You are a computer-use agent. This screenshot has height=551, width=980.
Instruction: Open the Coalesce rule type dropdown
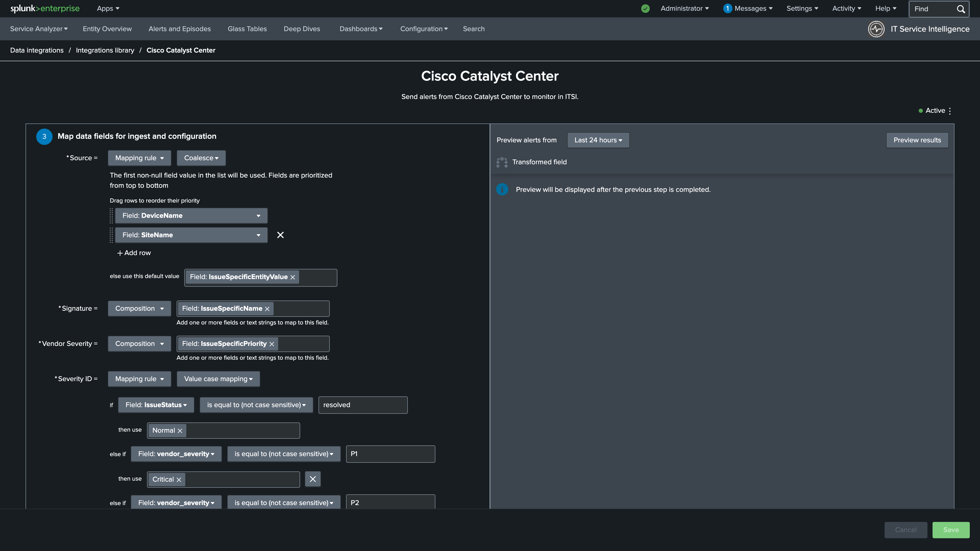tap(201, 158)
